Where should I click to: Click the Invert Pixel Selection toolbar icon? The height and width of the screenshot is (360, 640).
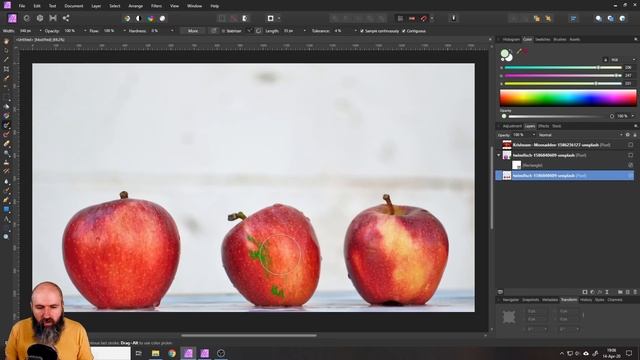coord(245,18)
